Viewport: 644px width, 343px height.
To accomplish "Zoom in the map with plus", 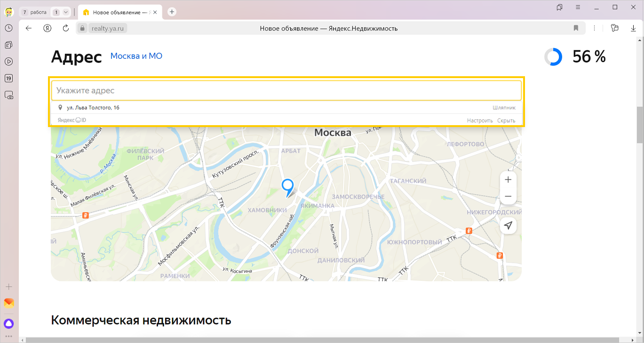I will pos(508,180).
